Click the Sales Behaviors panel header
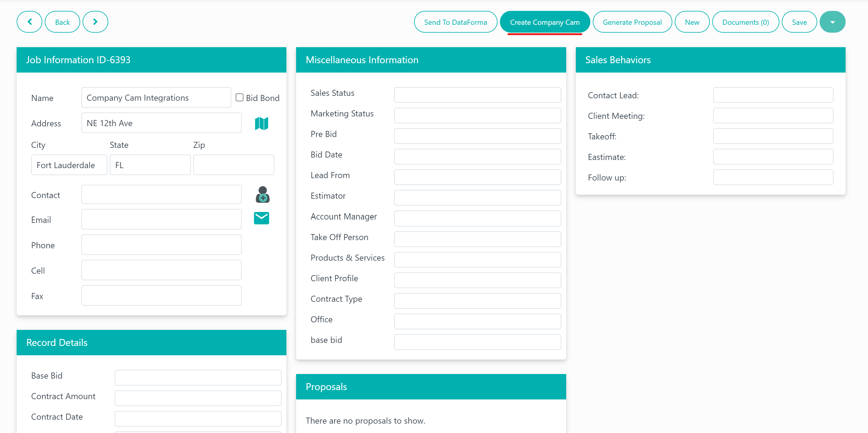 coord(710,60)
